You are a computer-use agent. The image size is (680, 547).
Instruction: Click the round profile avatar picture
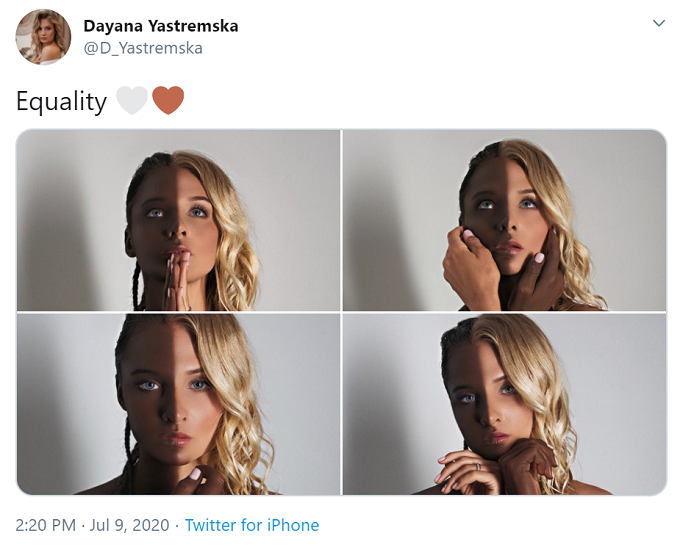click(x=43, y=37)
